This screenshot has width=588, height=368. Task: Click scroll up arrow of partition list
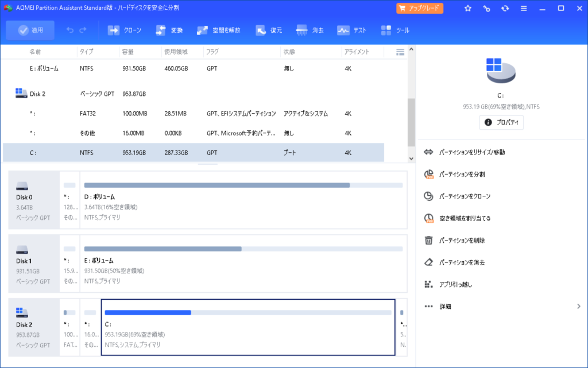pos(411,49)
